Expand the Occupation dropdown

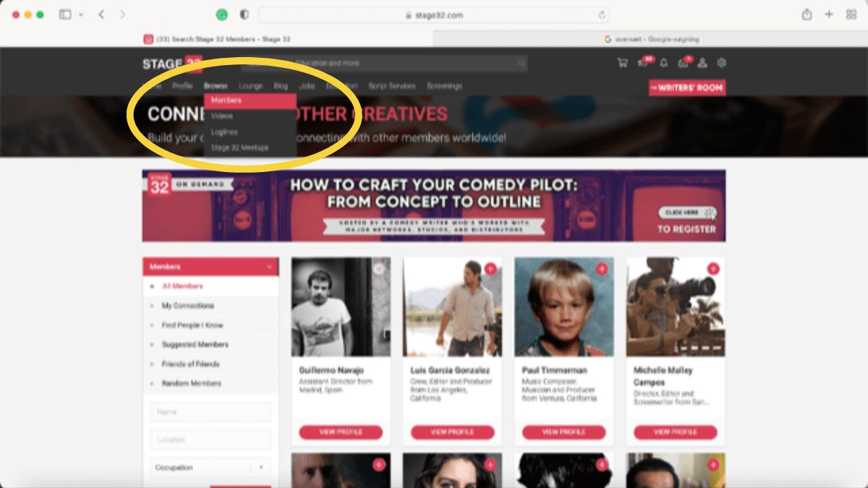211,467
